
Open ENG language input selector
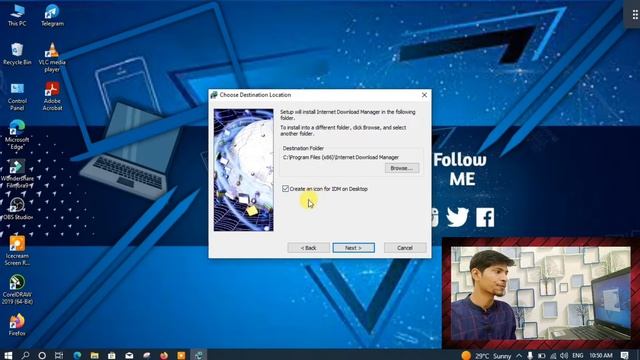click(x=578, y=356)
